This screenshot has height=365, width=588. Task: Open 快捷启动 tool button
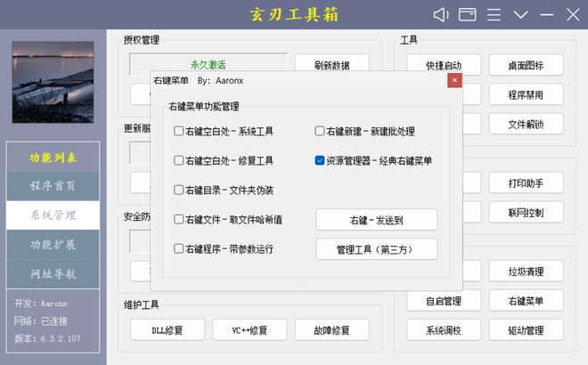(x=444, y=65)
